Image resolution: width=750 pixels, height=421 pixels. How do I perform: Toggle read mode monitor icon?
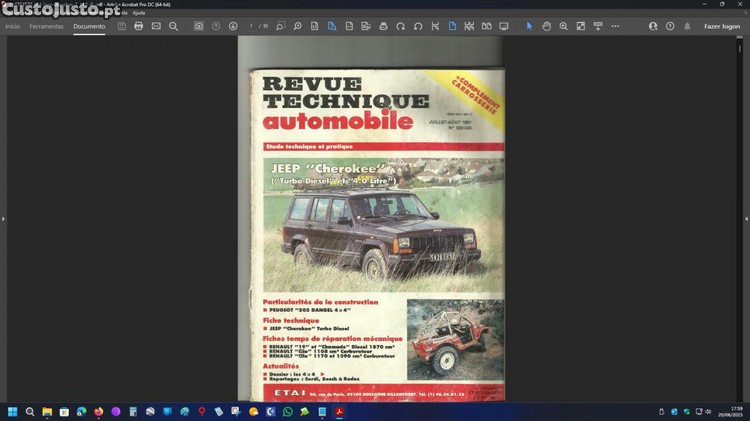tap(504, 26)
